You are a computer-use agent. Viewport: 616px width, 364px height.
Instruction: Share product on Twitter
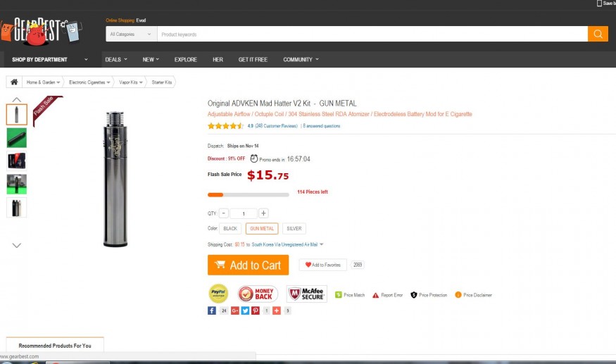point(246,310)
